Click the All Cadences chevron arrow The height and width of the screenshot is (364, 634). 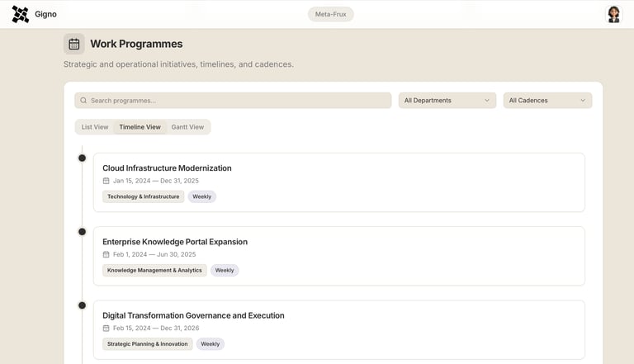point(582,101)
